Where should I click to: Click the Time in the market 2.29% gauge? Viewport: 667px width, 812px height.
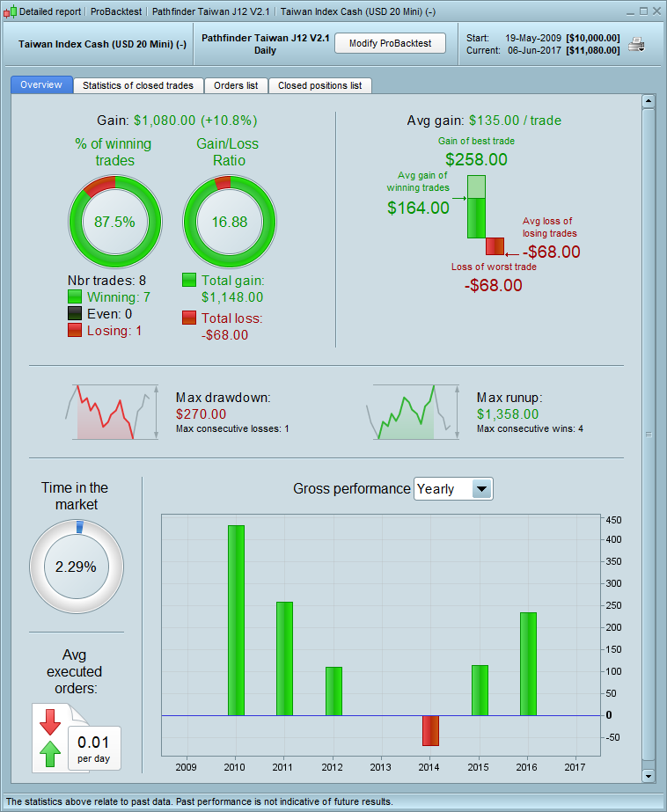point(77,567)
